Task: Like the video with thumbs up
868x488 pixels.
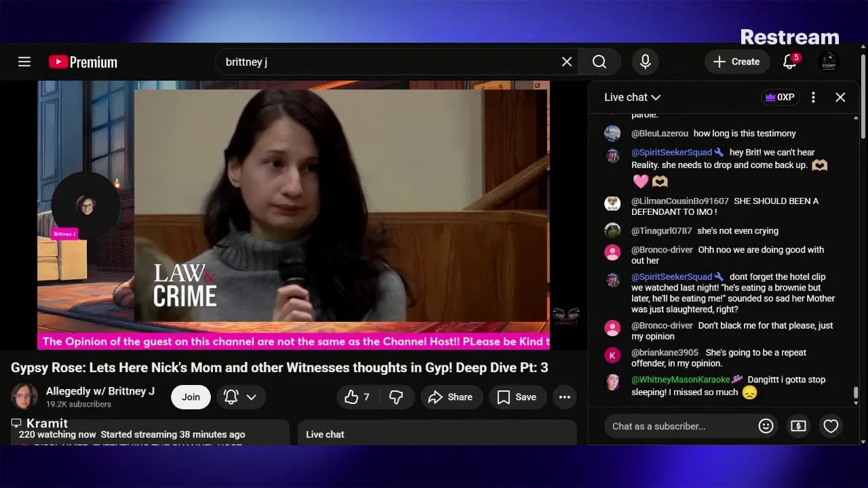Action: point(358,397)
